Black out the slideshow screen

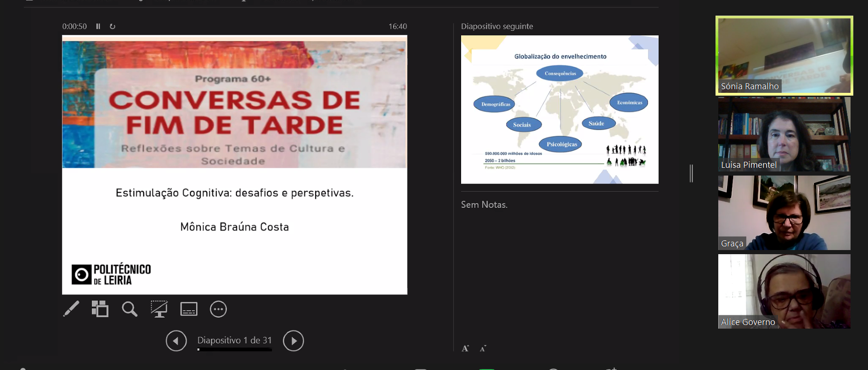pos(159,309)
